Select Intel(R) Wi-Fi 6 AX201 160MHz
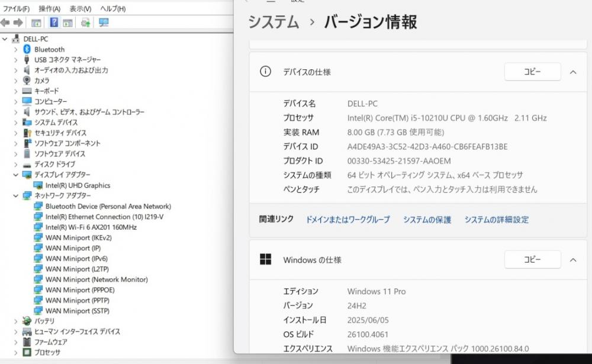This screenshot has height=364, width=592. (x=91, y=227)
